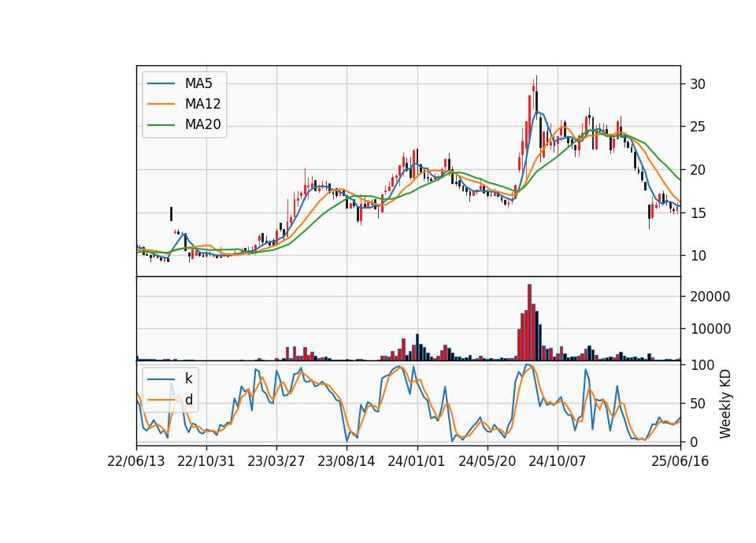Click the 25/06/16 date label
Viewport: 756px width, 543px height.
[680, 461]
